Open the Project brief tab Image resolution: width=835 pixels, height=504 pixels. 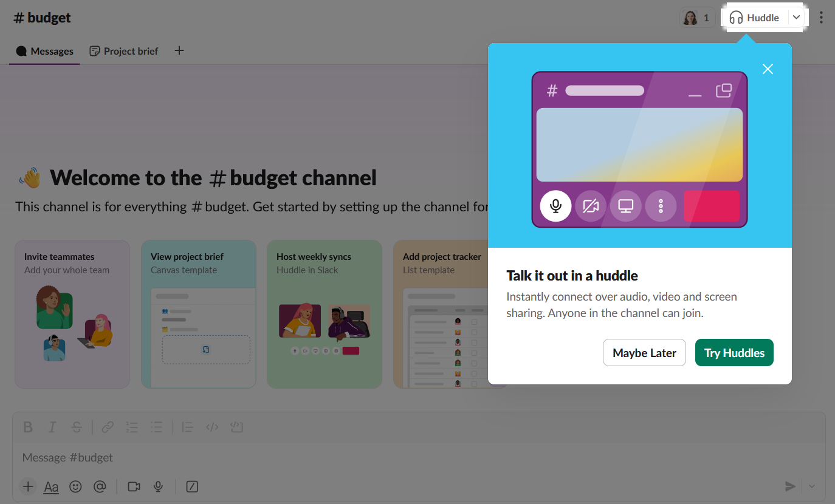coord(124,51)
